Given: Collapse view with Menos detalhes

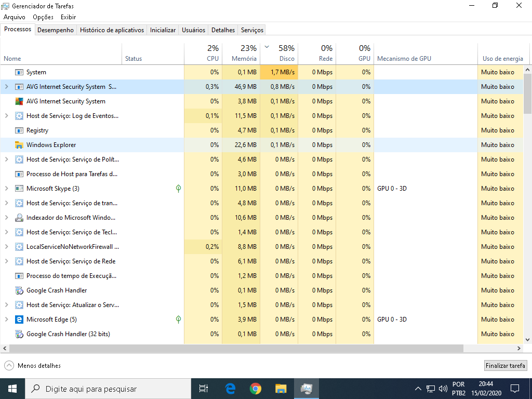Looking at the screenshot, I should 33,365.
